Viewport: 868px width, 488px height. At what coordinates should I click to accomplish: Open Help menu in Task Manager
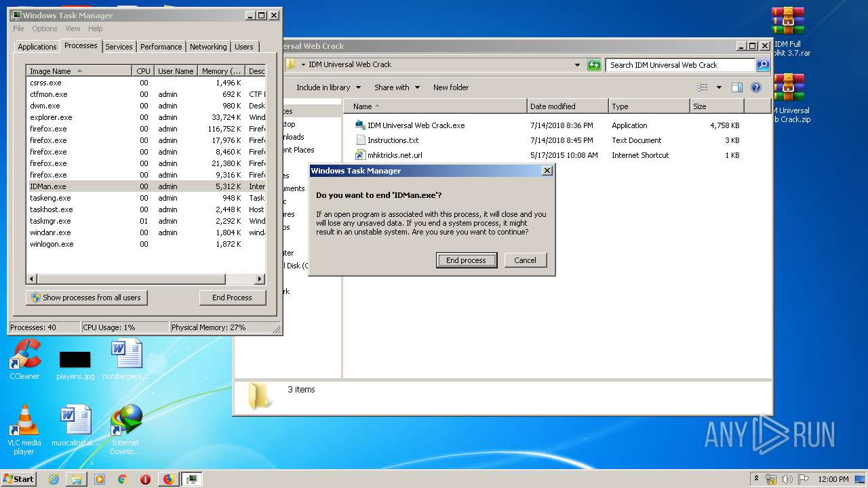coord(96,28)
